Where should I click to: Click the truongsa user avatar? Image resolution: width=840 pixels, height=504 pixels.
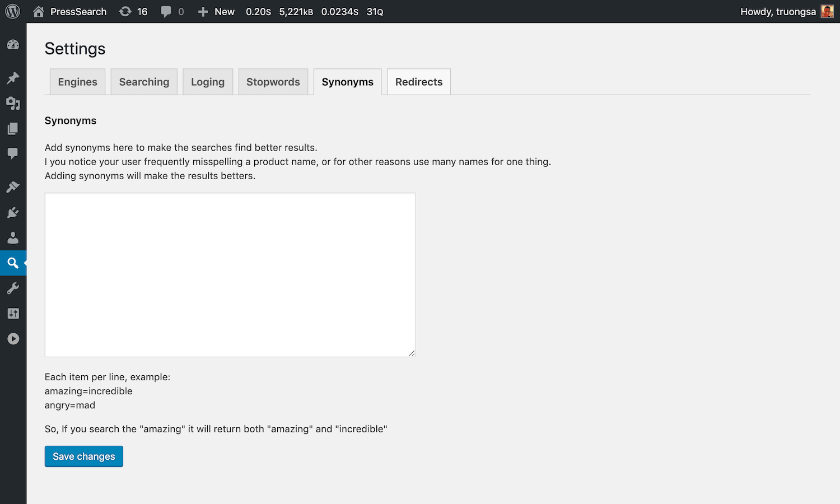[x=827, y=11]
